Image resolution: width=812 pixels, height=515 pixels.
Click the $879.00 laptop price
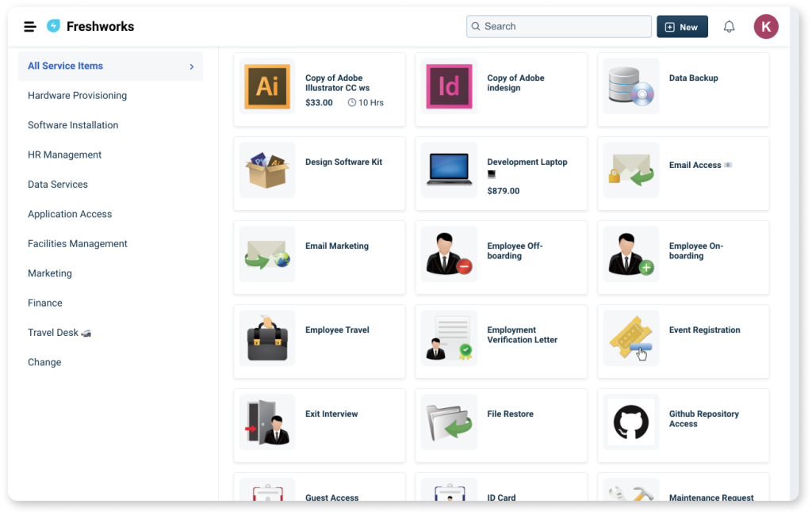[x=504, y=191]
